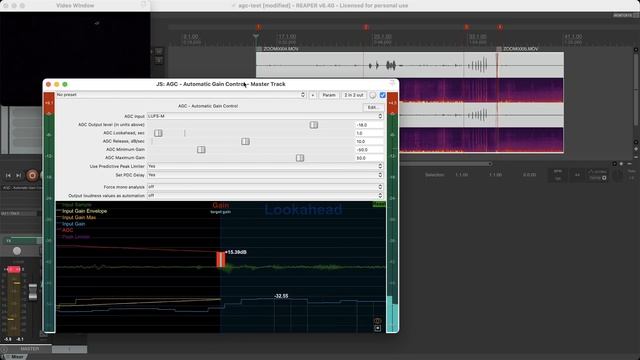Toggle the red AGC legend entry

pos(67,230)
